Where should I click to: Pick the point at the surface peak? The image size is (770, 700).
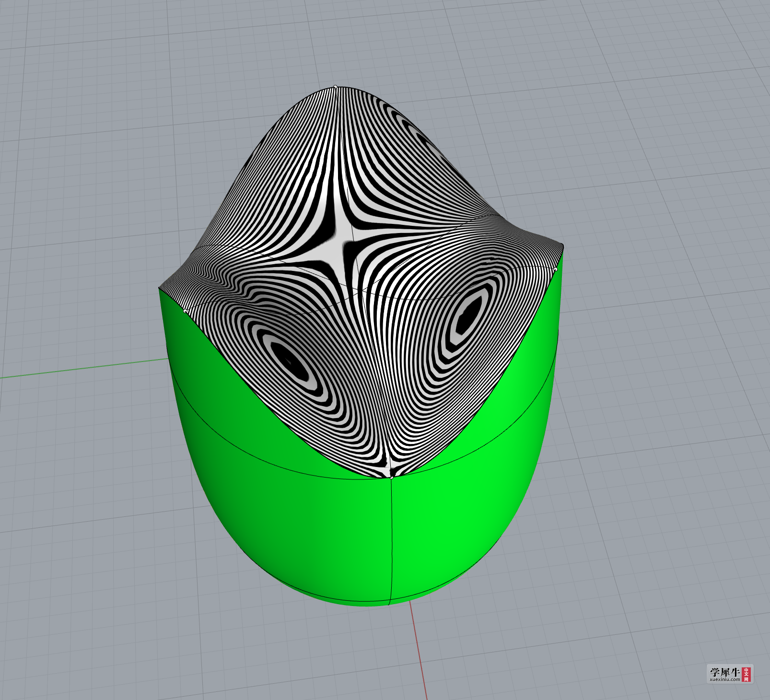click(335, 87)
